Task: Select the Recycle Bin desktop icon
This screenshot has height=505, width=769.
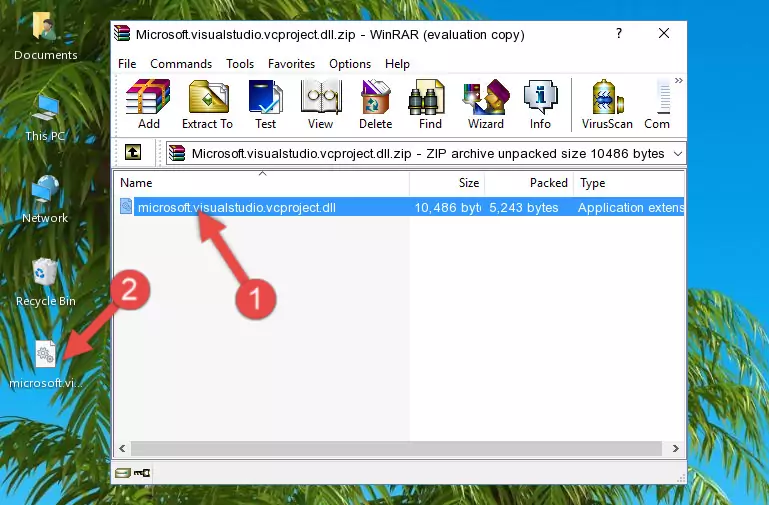Action: (45, 283)
